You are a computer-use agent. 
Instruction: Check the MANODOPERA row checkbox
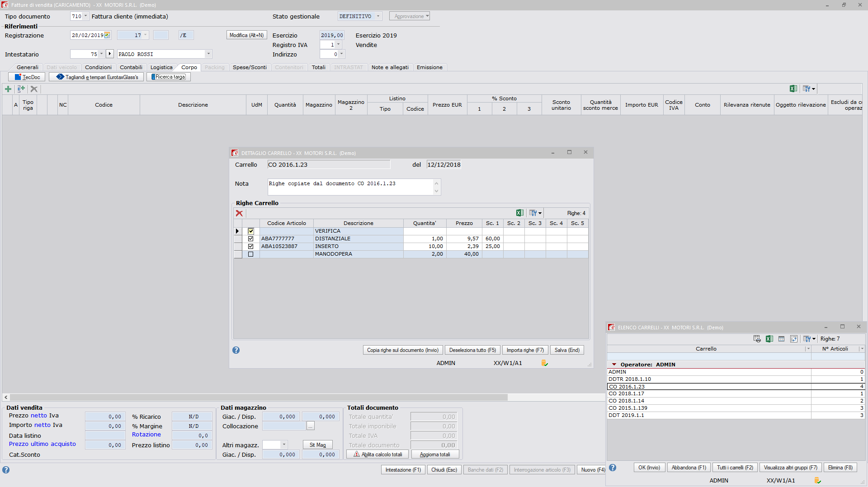(251, 254)
